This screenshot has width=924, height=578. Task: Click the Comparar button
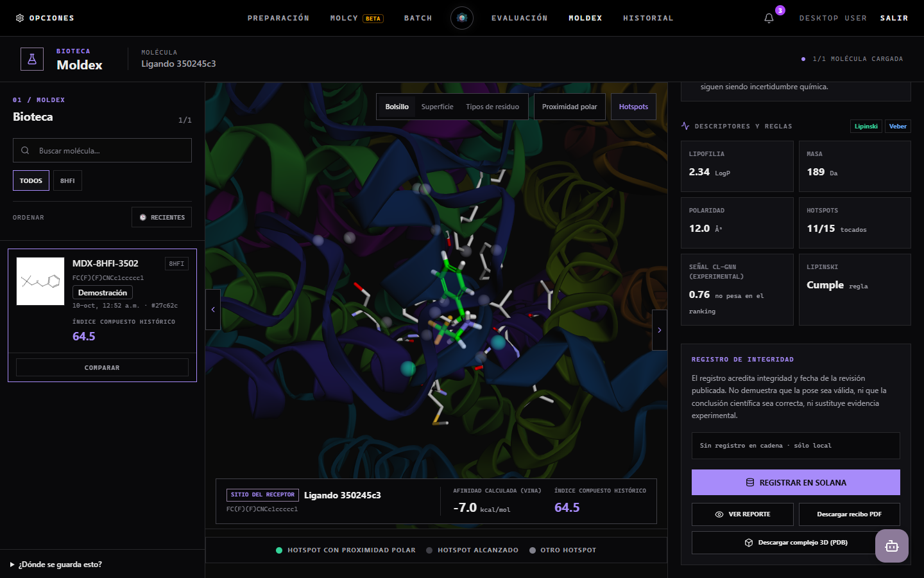102,367
